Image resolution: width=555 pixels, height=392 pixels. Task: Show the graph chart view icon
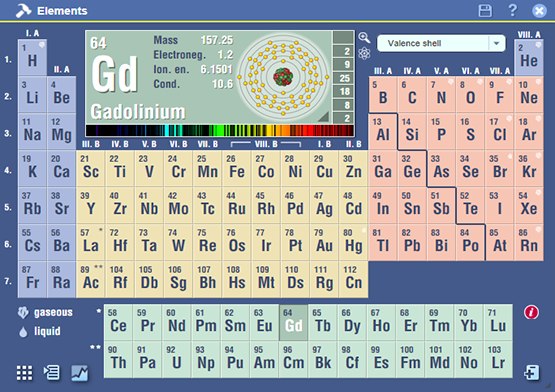coord(80,373)
